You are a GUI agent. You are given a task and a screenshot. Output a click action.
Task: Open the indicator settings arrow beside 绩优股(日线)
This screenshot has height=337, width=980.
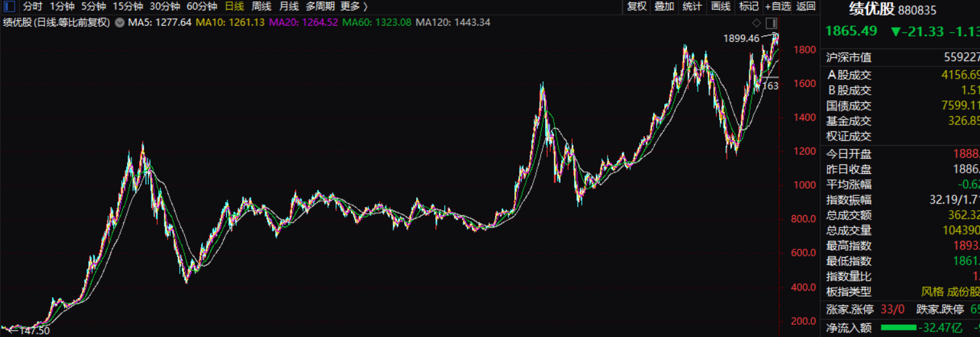pyautogui.click(x=120, y=22)
